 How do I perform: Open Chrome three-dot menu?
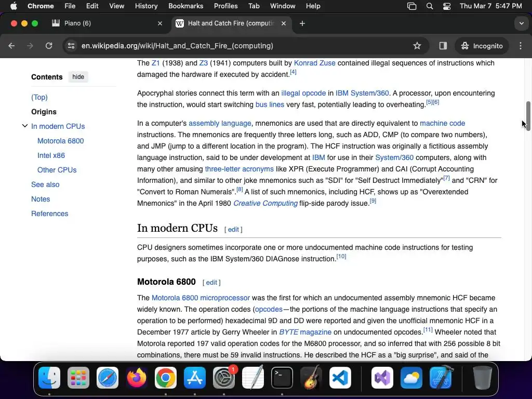pyautogui.click(x=521, y=46)
